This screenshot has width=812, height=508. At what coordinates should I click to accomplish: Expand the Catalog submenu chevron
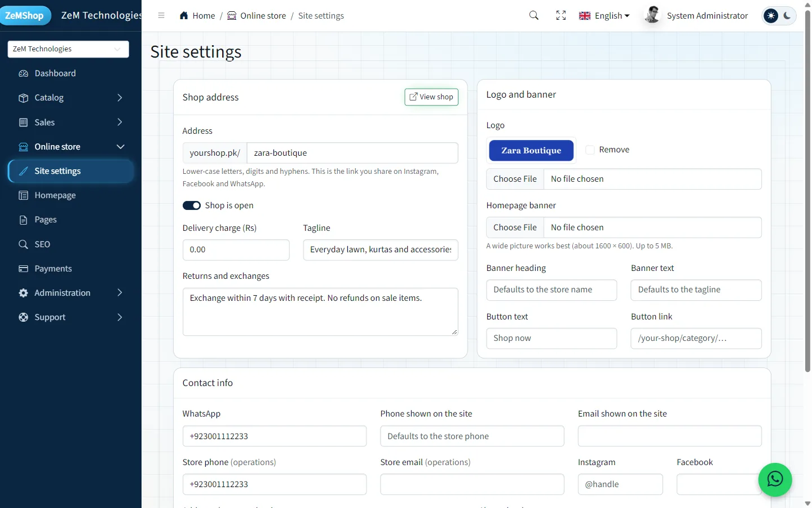(120, 98)
